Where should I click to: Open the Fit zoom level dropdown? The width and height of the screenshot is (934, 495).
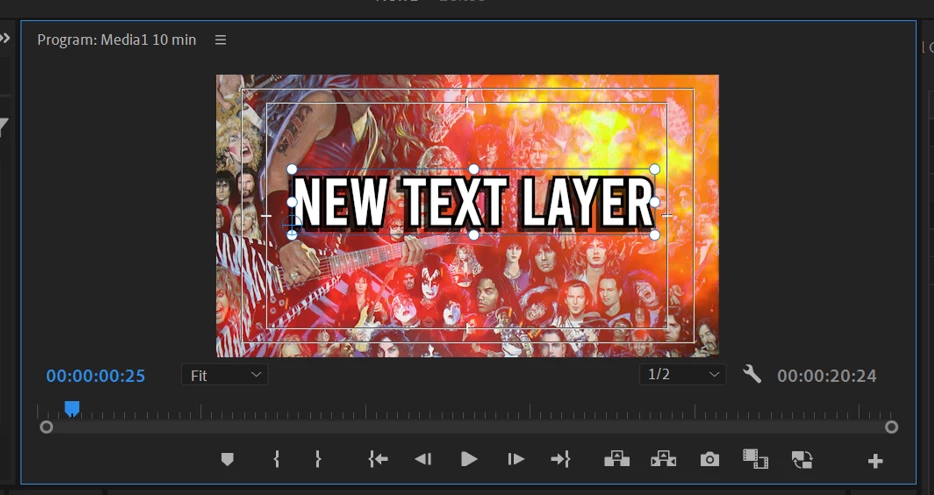tap(225, 375)
